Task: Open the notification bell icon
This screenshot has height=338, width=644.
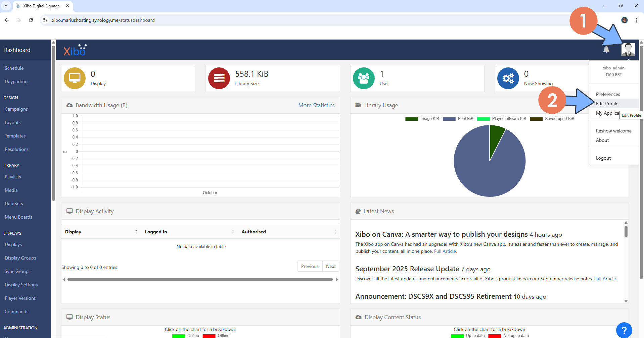Action: [606, 50]
